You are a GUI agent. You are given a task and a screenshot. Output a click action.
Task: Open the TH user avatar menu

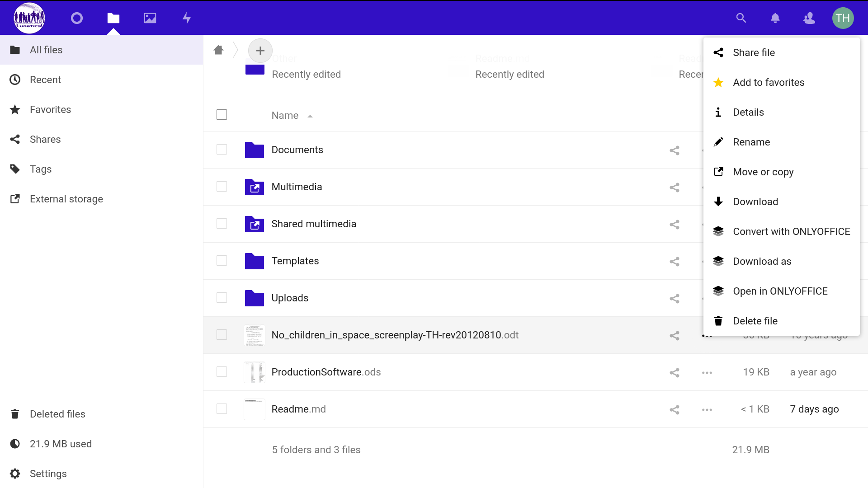tap(843, 18)
